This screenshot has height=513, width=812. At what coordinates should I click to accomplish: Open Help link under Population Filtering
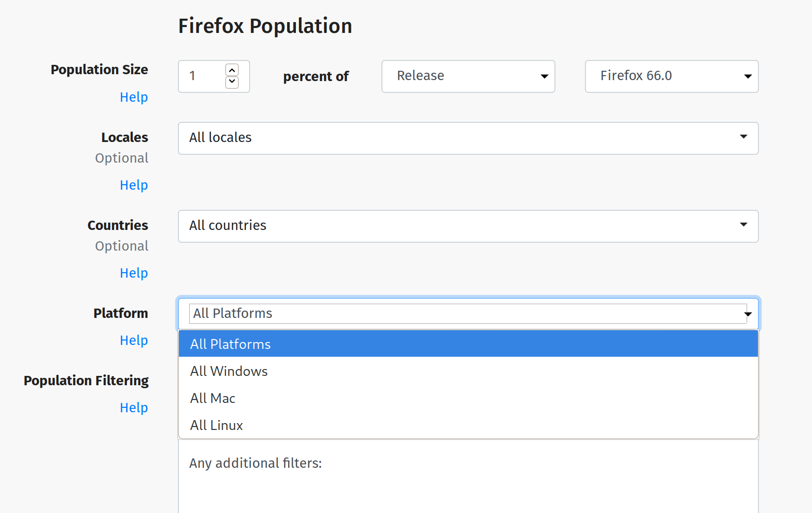point(134,408)
